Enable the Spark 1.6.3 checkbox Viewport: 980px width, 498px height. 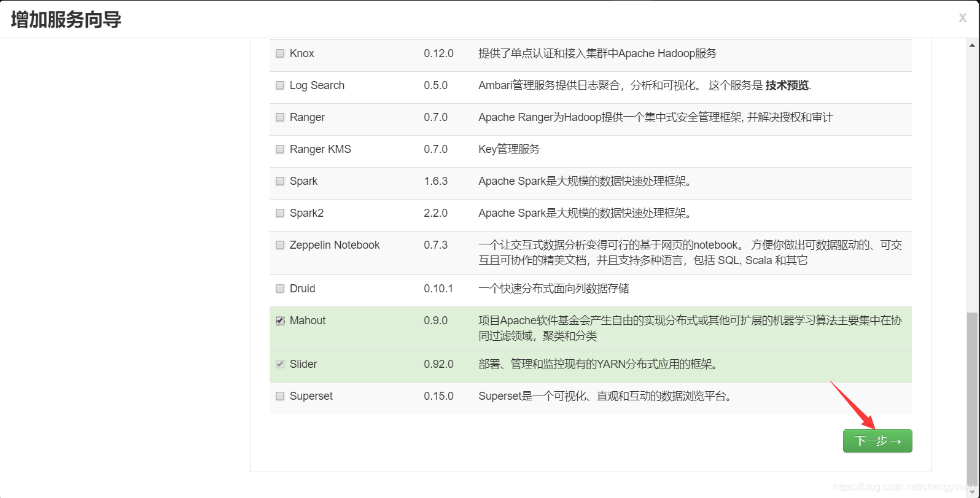click(280, 181)
